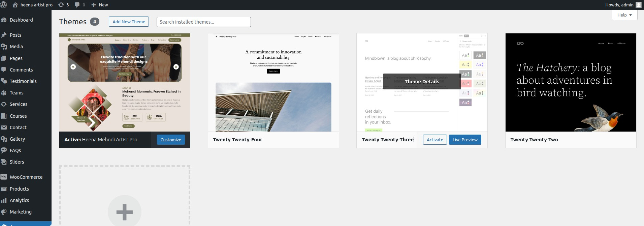The height and width of the screenshot is (226, 644).
Task: Open the WooCommerce menu
Action: point(26,177)
